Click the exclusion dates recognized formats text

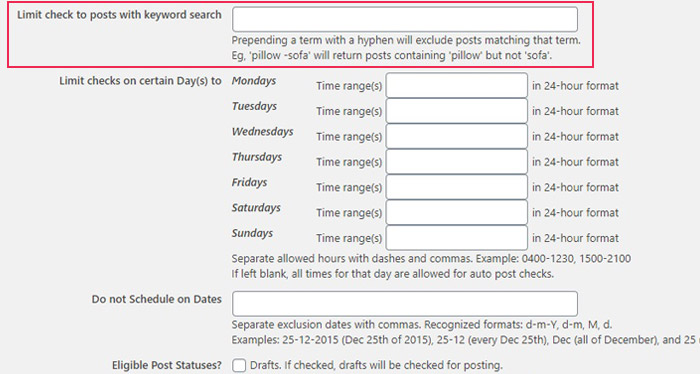(x=421, y=324)
